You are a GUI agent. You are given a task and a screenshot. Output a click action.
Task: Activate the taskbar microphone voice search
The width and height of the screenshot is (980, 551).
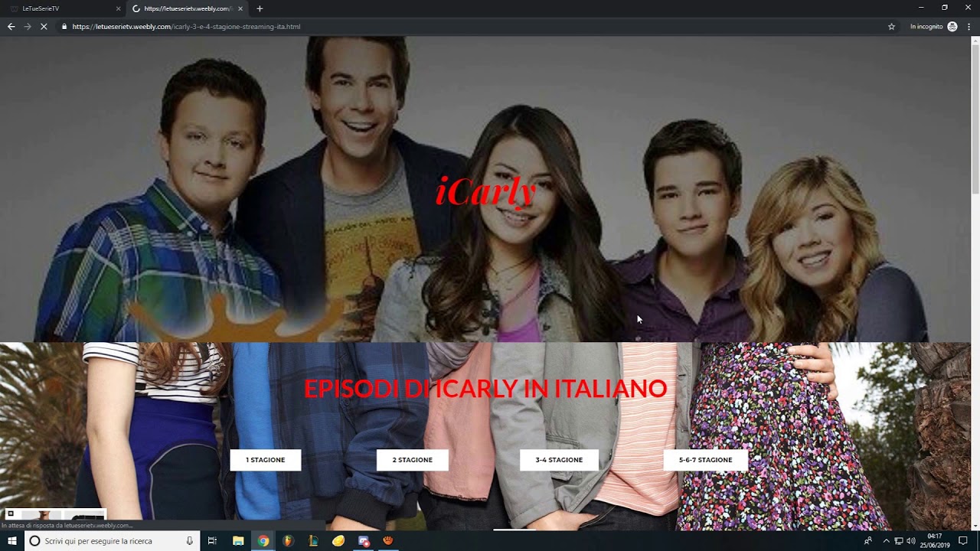click(190, 541)
